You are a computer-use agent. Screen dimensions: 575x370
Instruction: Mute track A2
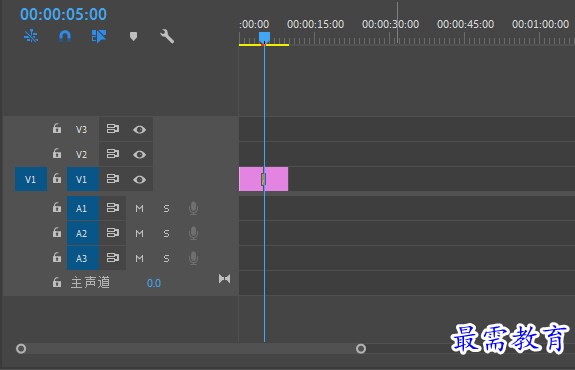[139, 234]
